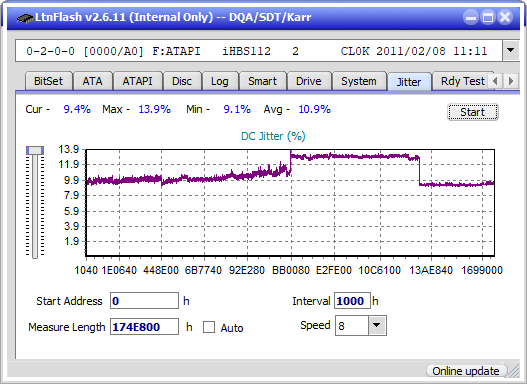Image resolution: width=527 pixels, height=384 pixels.
Task: Click the Start Address input field
Action: [x=145, y=301]
